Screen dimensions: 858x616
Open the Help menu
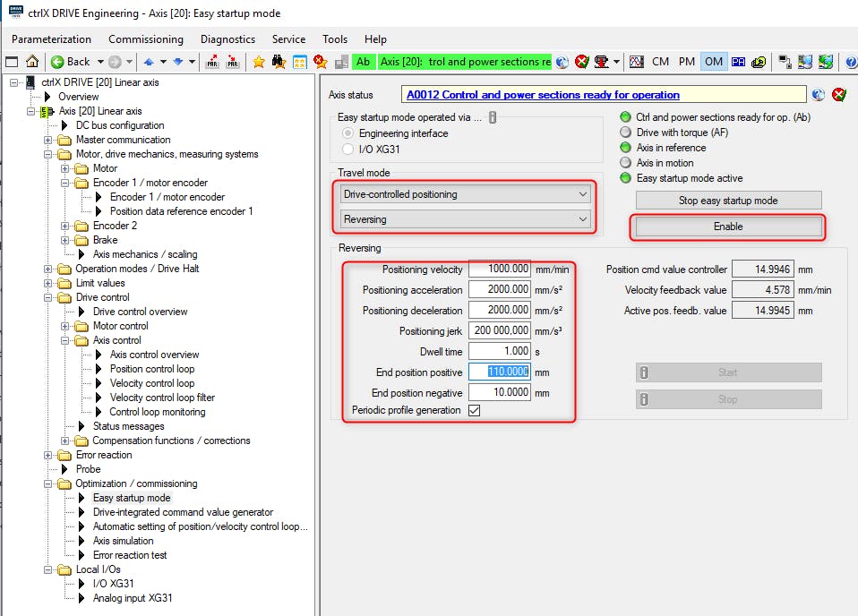point(375,38)
